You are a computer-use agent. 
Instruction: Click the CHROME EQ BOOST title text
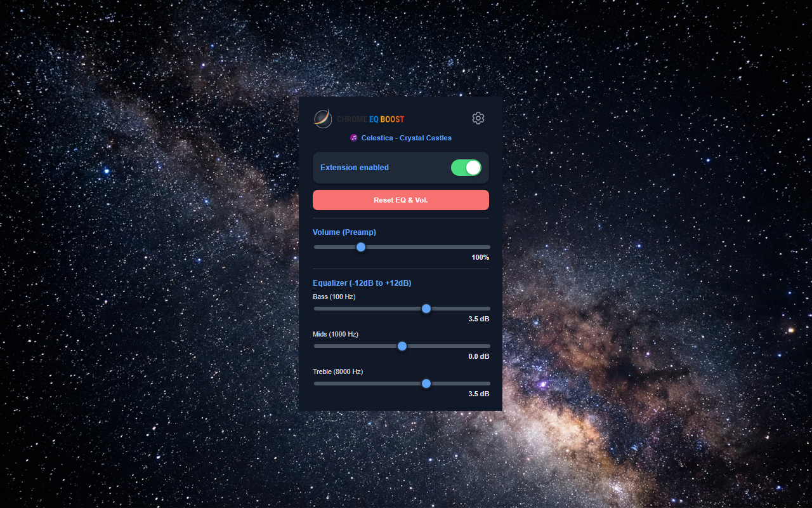[x=370, y=119]
